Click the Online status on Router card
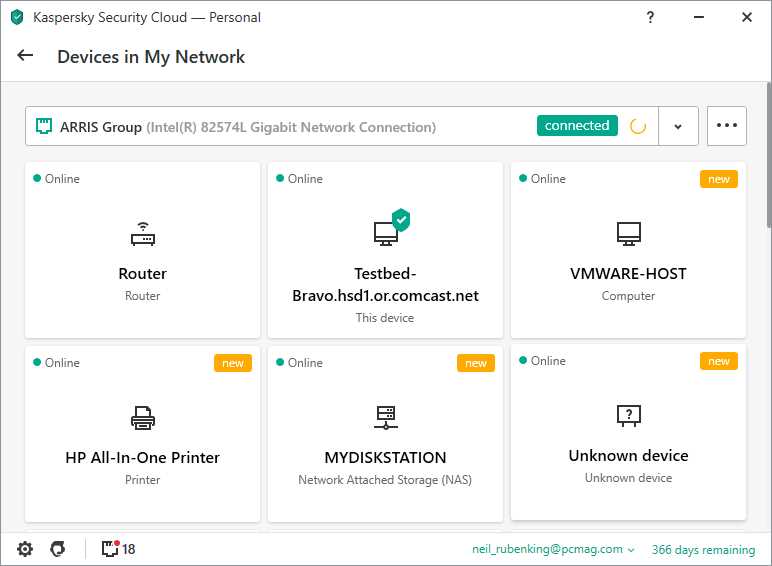Image resolution: width=772 pixels, height=566 pixels. [x=56, y=179]
